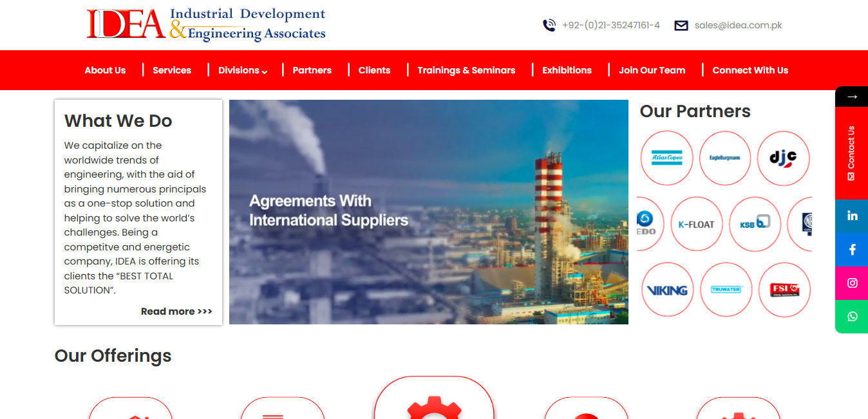Click the Agreements With International Suppliers banner
Screen dimensions: 868x419
[x=428, y=212]
